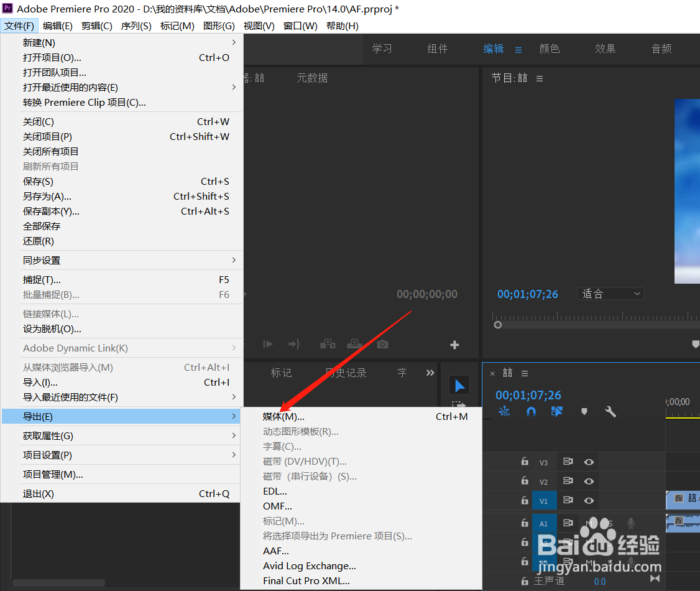
Task: Expand the 项目设置(P) submenu
Action: click(x=122, y=455)
